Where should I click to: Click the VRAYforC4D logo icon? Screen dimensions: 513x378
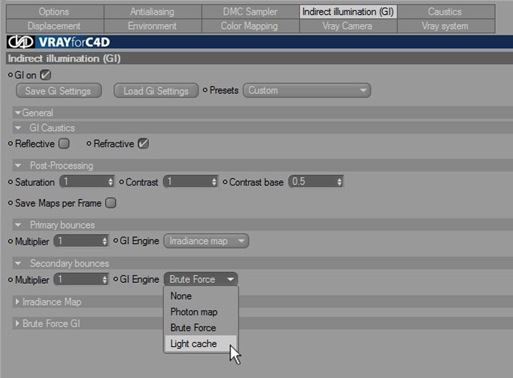click(21, 42)
